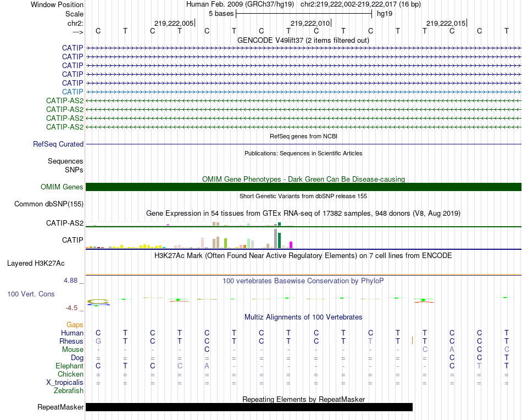Click the Window Position track label
The height and width of the screenshot is (420, 522).
(57, 4)
